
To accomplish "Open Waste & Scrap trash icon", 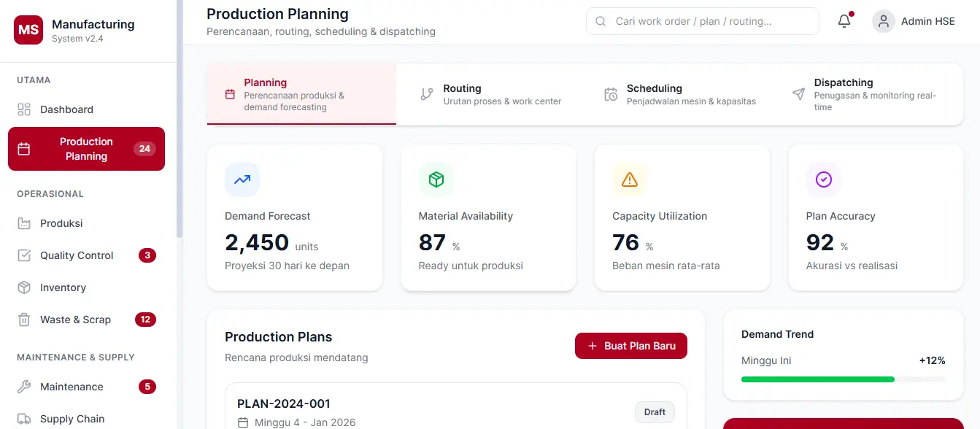I will point(26,320).
